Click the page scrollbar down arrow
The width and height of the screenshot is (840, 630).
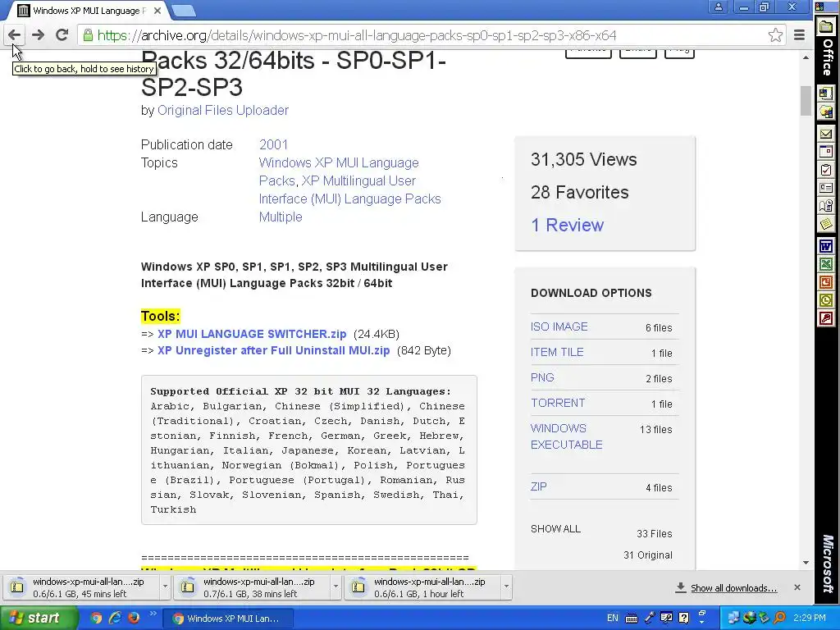coord(806,563)
